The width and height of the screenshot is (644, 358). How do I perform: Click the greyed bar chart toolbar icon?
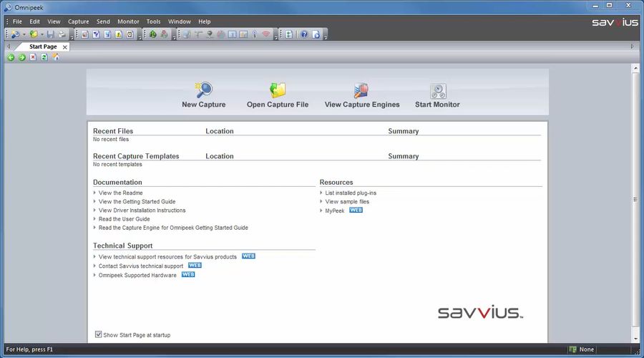243,34
